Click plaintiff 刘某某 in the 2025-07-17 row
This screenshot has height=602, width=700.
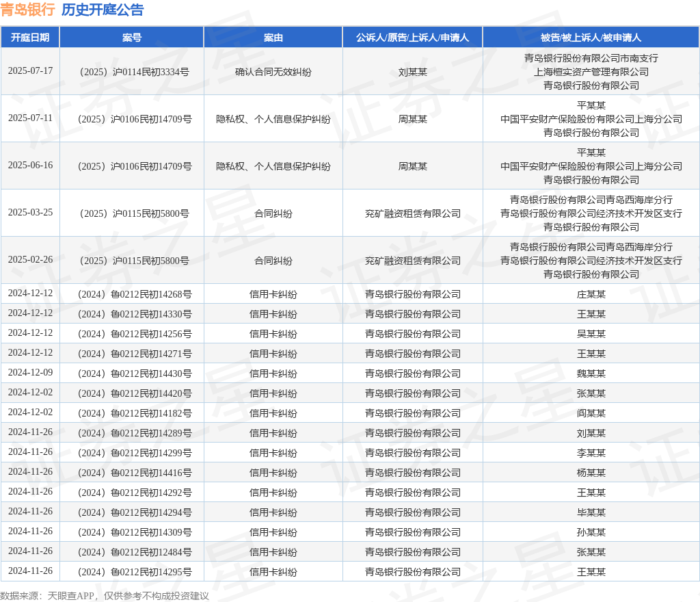[x=412, y=72]
